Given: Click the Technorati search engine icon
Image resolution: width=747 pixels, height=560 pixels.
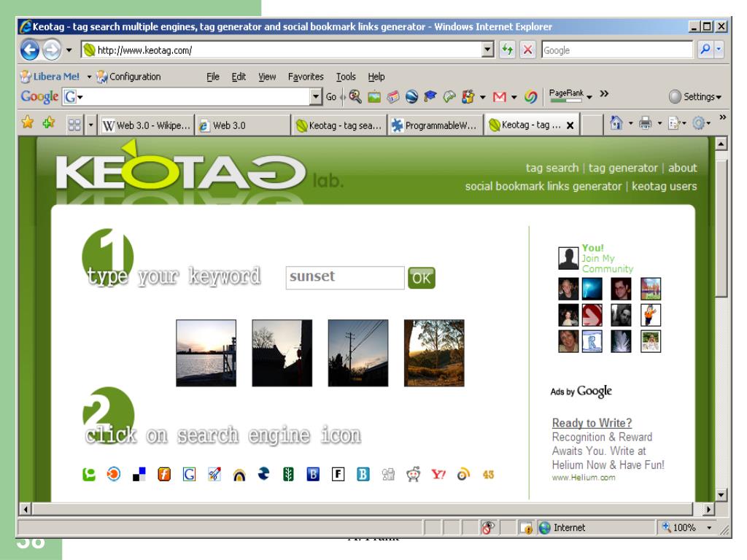Looking at the screenshot, I should pos(88,474).
